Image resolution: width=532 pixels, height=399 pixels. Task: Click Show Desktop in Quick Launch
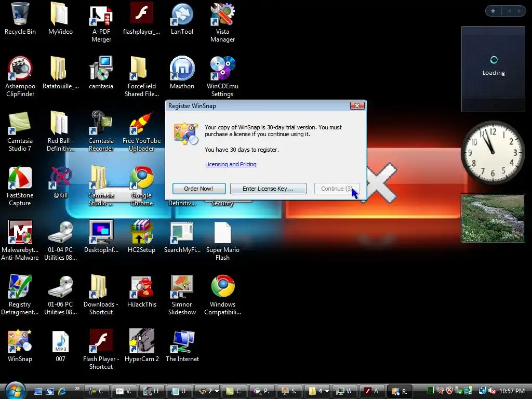38,391
